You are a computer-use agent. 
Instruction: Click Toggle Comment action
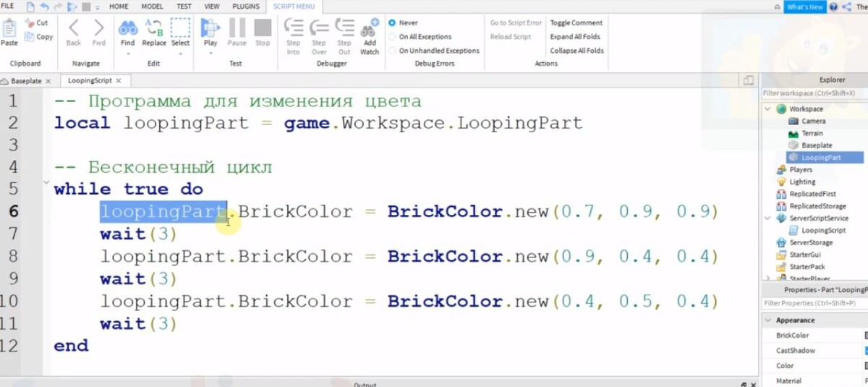coord(576,23)
